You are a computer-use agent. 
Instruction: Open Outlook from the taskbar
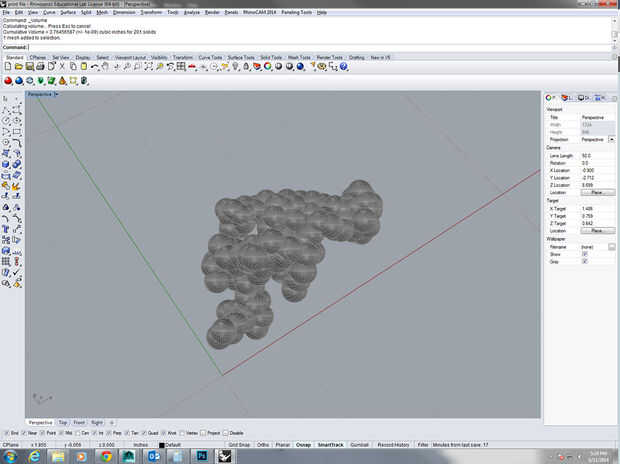coord(153,456)
